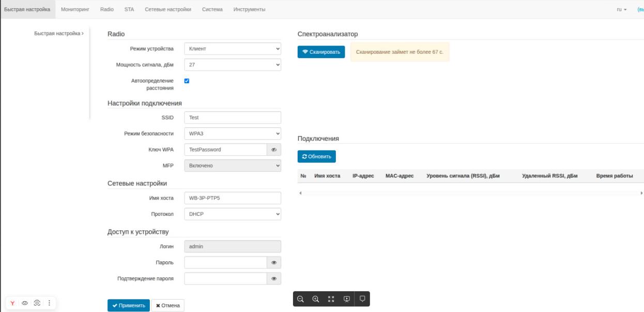Click the connections table horizontal scrollbar
This screenshot has width=644, height=312.
[x=470, y=193]
